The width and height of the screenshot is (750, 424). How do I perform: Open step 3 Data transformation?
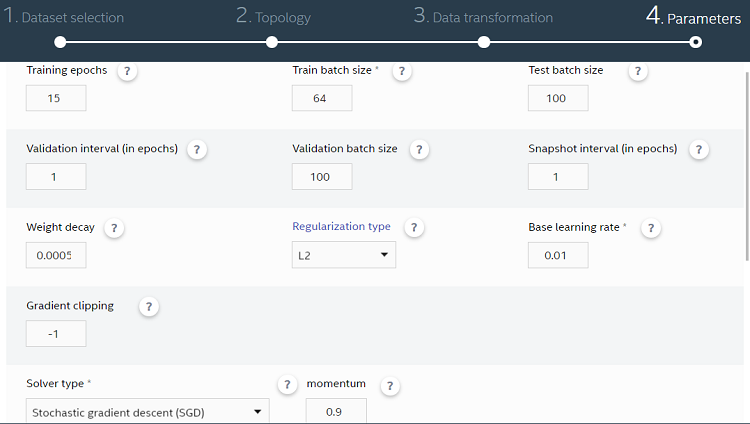click(483, 17)
